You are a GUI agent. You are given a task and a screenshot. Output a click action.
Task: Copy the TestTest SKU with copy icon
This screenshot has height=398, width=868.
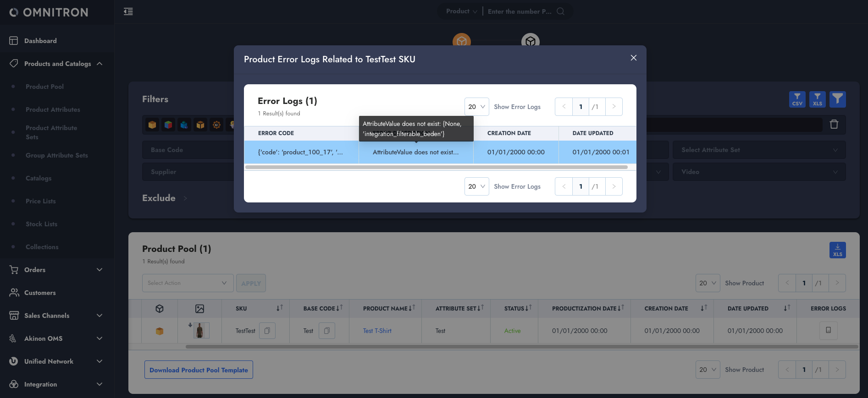tap(267, 331)
